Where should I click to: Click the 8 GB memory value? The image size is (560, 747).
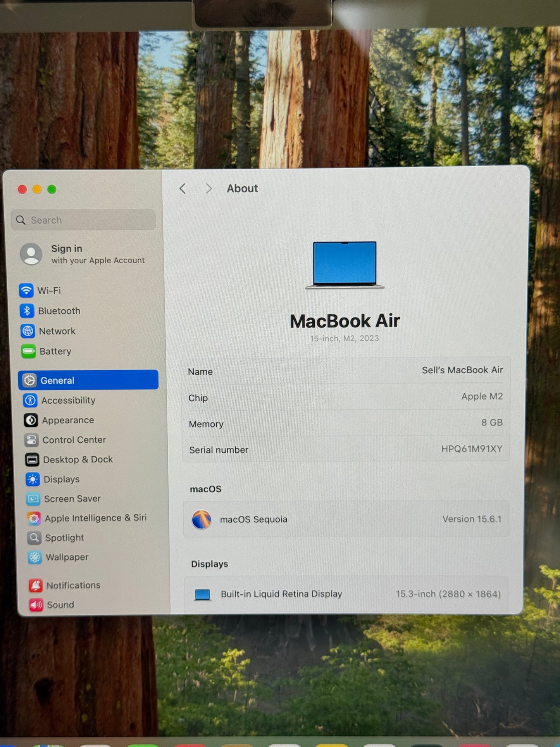click(492, 422)
